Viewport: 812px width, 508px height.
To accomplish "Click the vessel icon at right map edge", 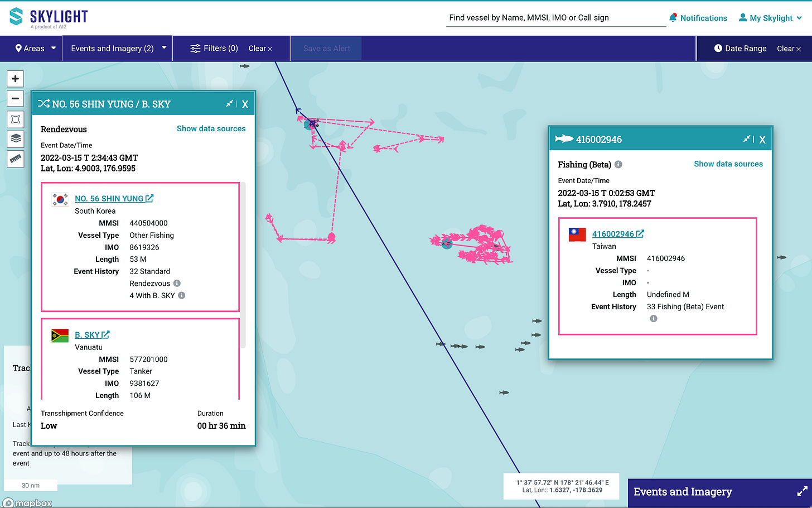I will pos(781,257).
